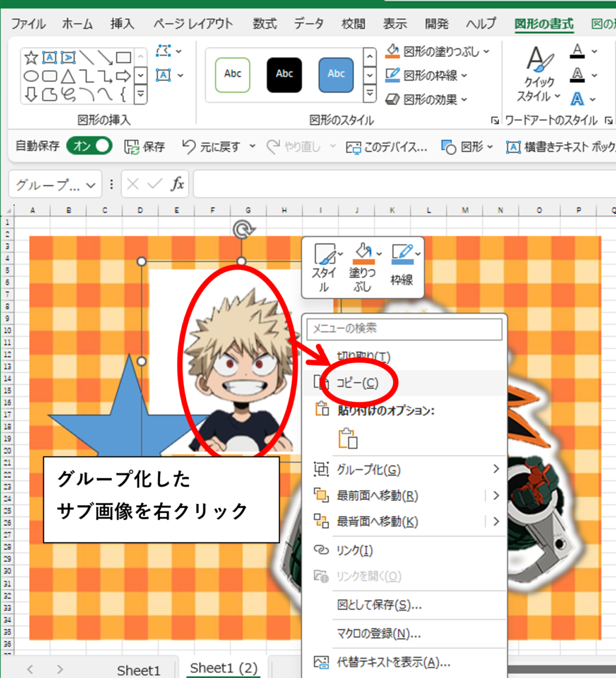616x678 pixels.
Task: Switch to the 挿入 ribbon tab
Action: (122, 23)
